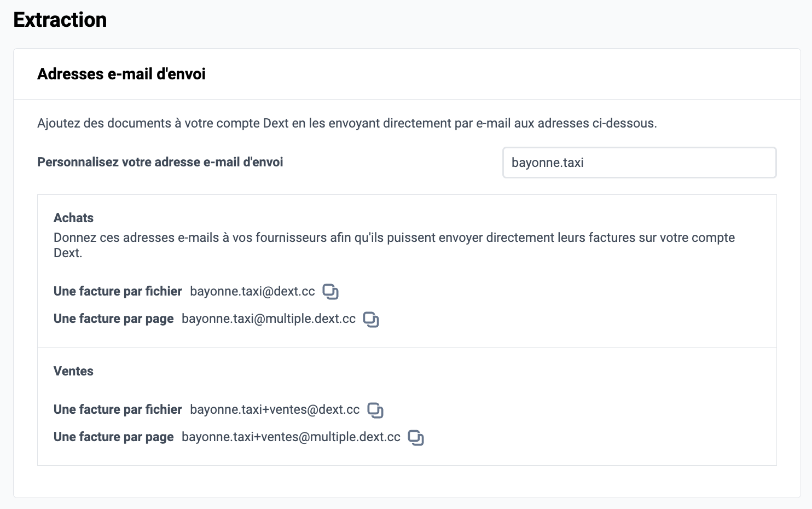The image size is (812, 509).
Task: Copy the bayonne.taxi@dext.cc address
Action: click(330, 292)
